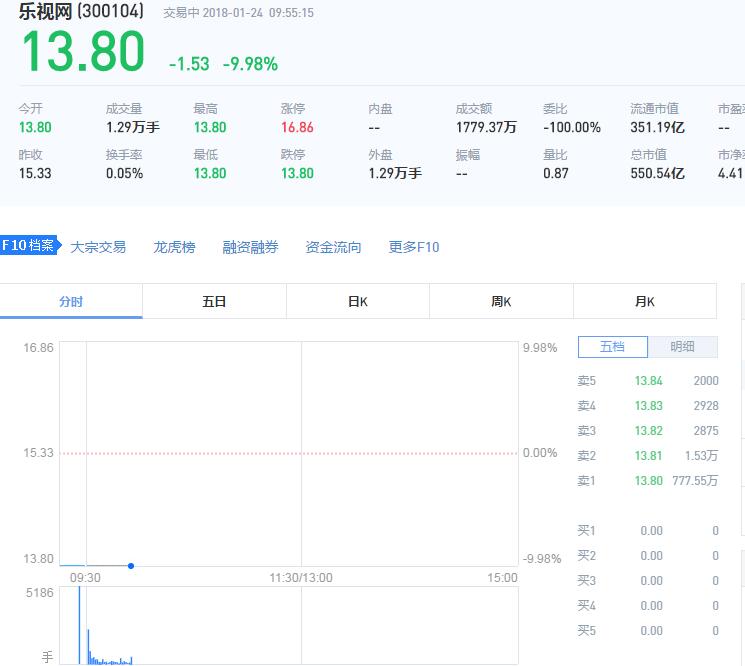Click the 11:30/13:00 time axis label
The image size is (745, 666).
click(301, 578)
